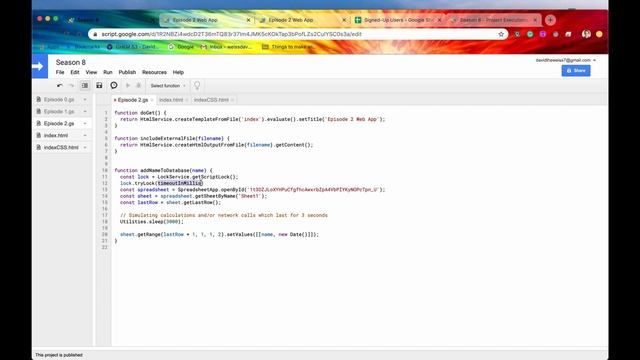Open the File menu
Screen dimensions: 640x360
(60, 72)
